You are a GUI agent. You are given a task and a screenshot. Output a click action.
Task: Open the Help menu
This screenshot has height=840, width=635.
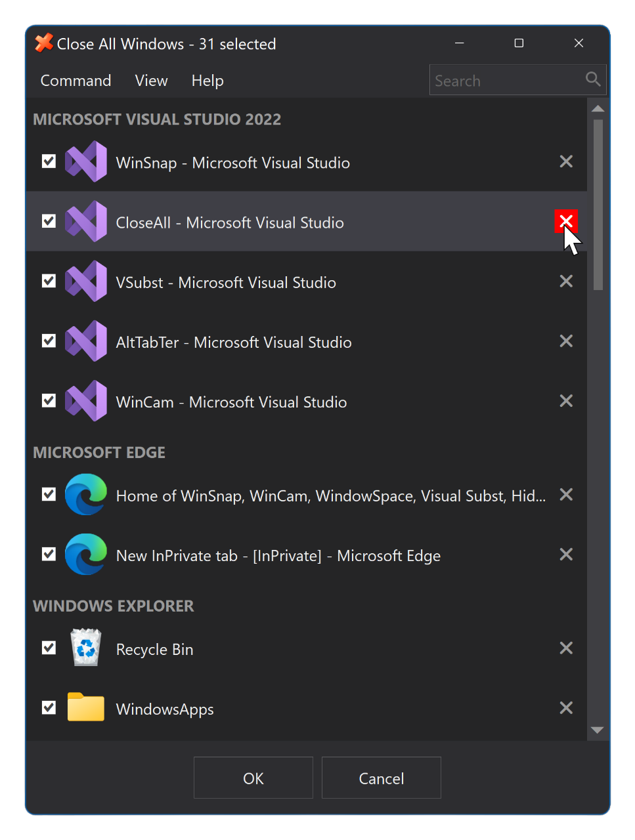[x=208, y=81]
